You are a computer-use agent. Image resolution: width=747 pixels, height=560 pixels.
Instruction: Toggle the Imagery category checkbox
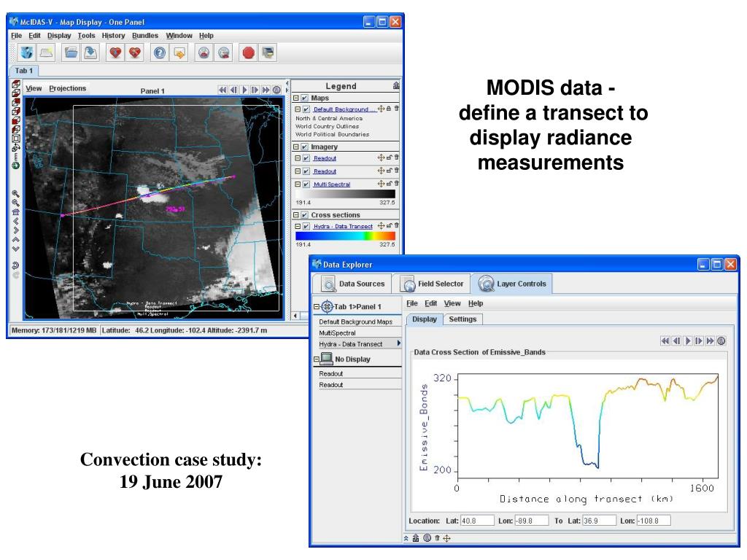pyautogui.click(x=304, y=147)
